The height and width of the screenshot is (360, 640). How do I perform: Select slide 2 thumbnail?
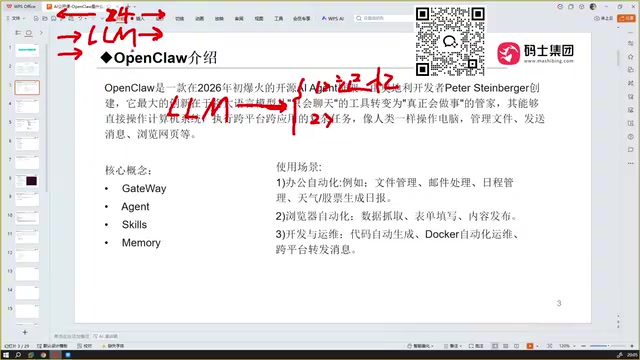click(x=27, y=69)
